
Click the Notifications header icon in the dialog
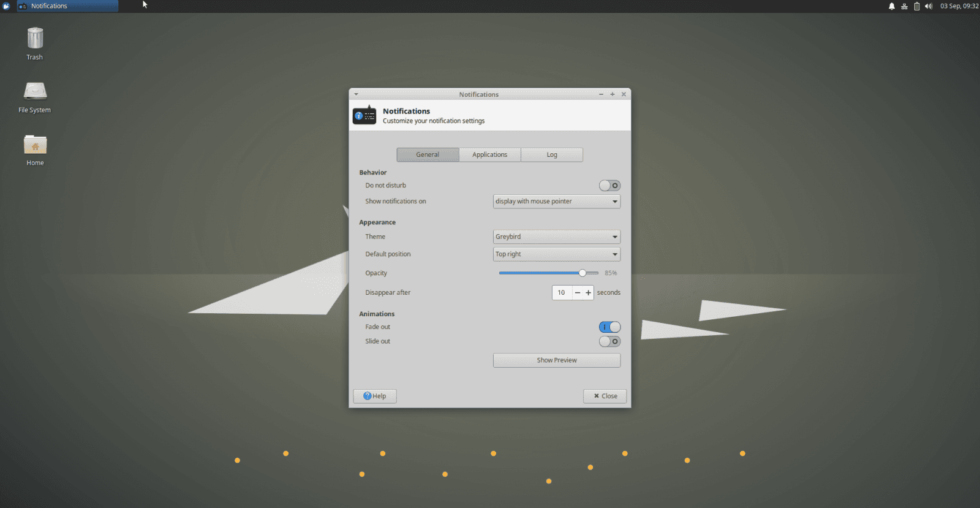364,115
